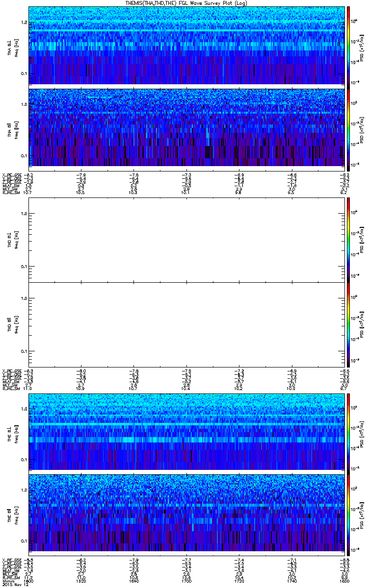This screenshot has width=368, height=588.
Task: Click the 'X_RE_GSE' label below the THD panels
Action: coord(12,370)
